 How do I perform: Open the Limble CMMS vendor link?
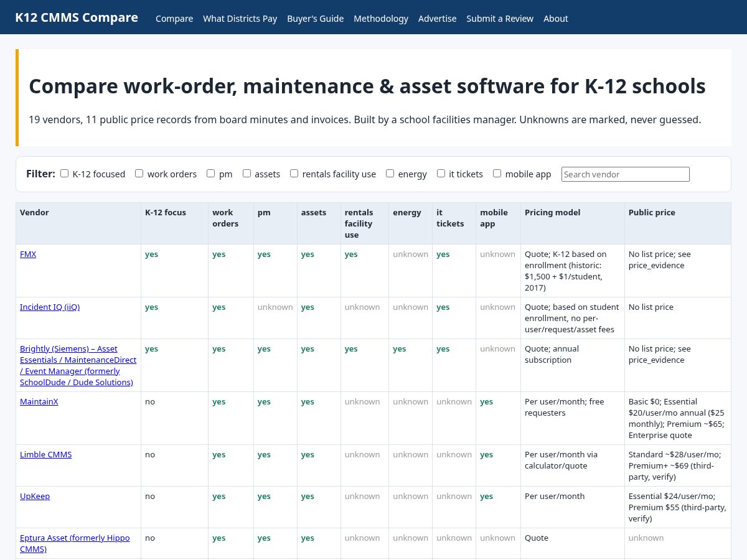pos(45,454)
